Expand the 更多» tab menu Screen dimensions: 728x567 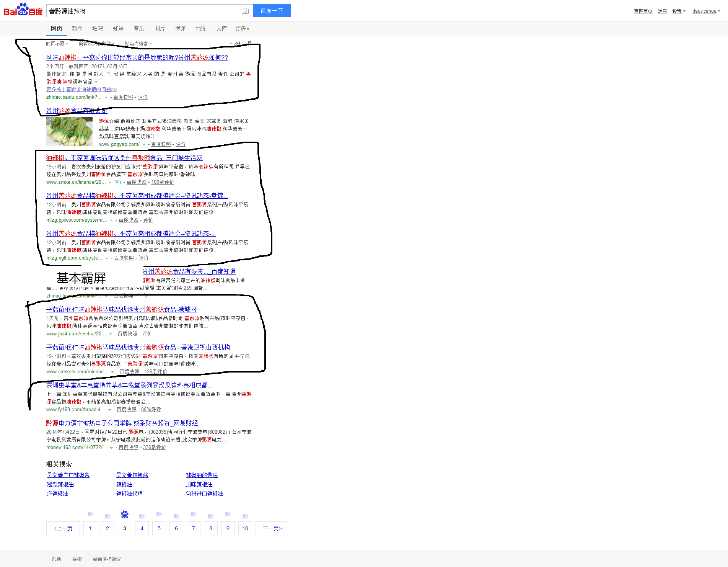[x=242, y=28]
